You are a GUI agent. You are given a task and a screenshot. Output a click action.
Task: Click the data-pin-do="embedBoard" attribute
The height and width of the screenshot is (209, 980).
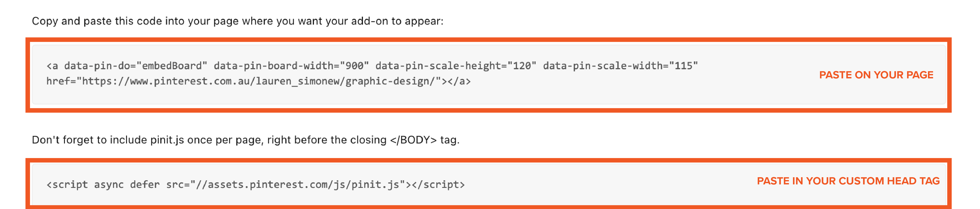pos(135,66)
